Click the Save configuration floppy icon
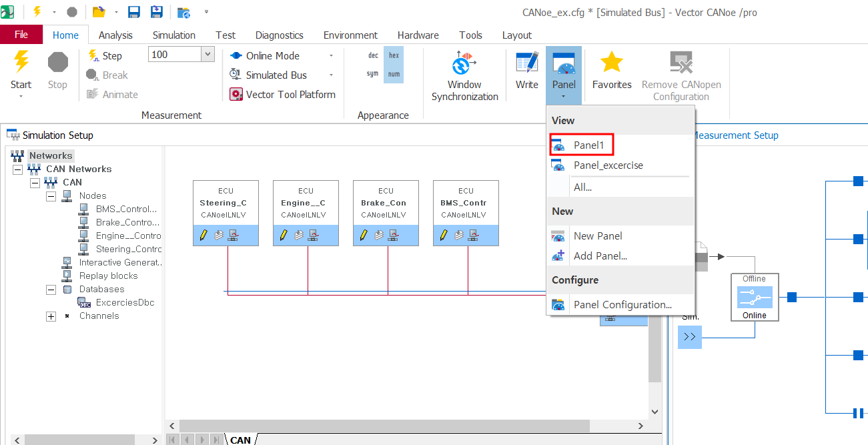The image size is (868, 445). coord(133,12)
